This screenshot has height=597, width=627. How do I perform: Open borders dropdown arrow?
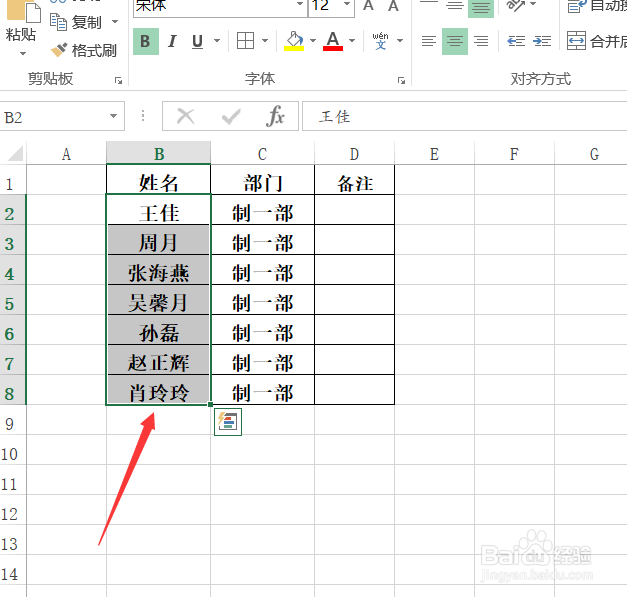pos(265,41)
